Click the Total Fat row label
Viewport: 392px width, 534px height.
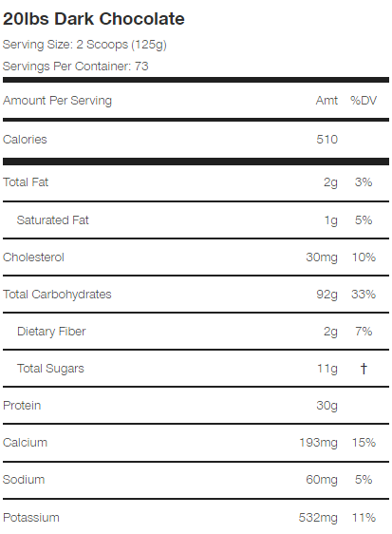pos(26,182)
